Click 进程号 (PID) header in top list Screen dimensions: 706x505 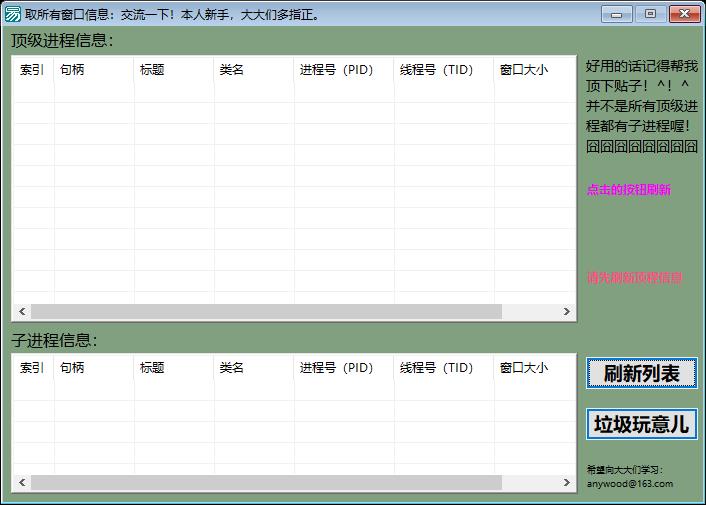(x=344, y=70)
